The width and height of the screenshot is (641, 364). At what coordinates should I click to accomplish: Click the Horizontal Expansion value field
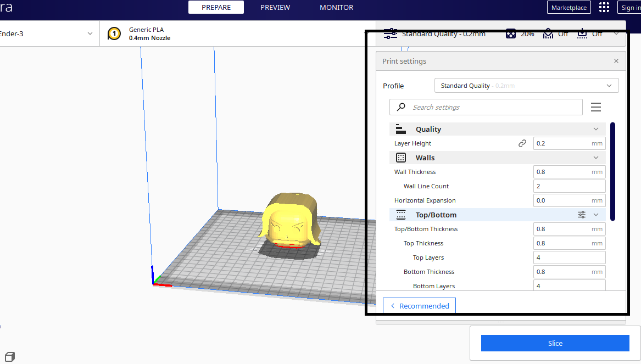click(x=569, y=200)
